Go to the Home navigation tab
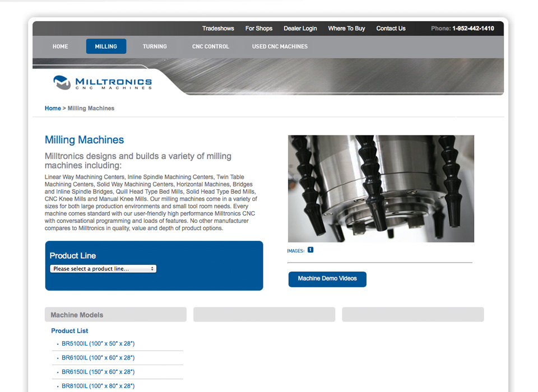The image size is (538, 392). [x=61, y=46]
